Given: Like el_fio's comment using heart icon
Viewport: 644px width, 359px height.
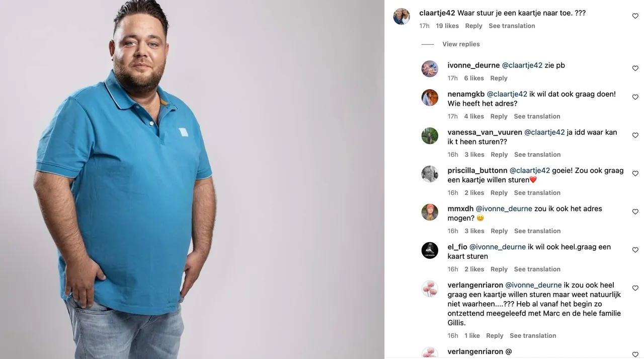Looking at the screenshot, I should [635, 250].
